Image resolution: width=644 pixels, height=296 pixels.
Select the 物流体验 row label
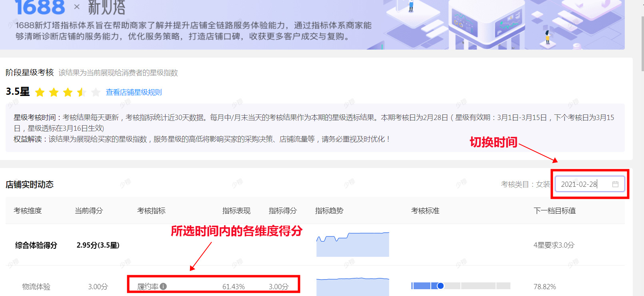36,287
